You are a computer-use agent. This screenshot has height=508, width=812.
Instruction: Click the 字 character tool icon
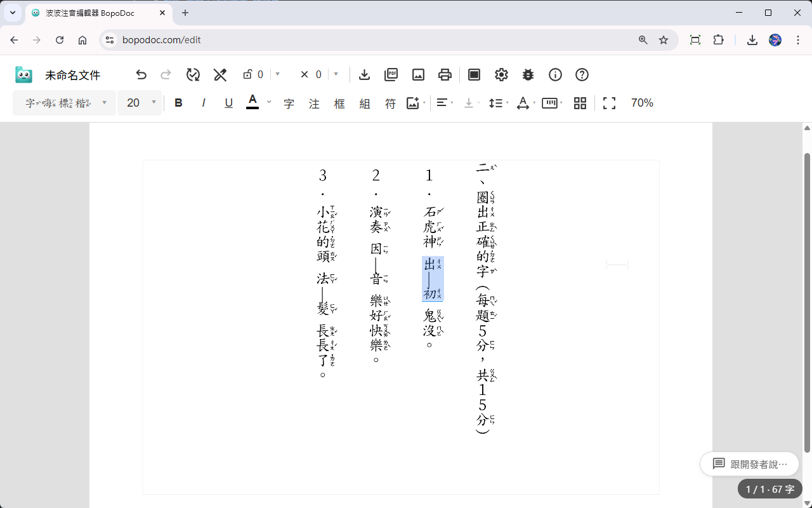pos(289,103)
